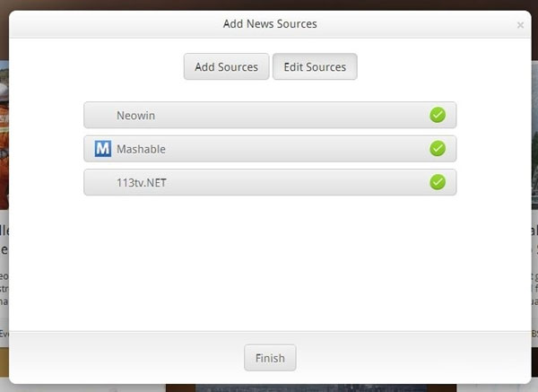Screen dimensions: 538x392
Task: Click the Mashable M logo icon
Action: (x=103, y=149)
